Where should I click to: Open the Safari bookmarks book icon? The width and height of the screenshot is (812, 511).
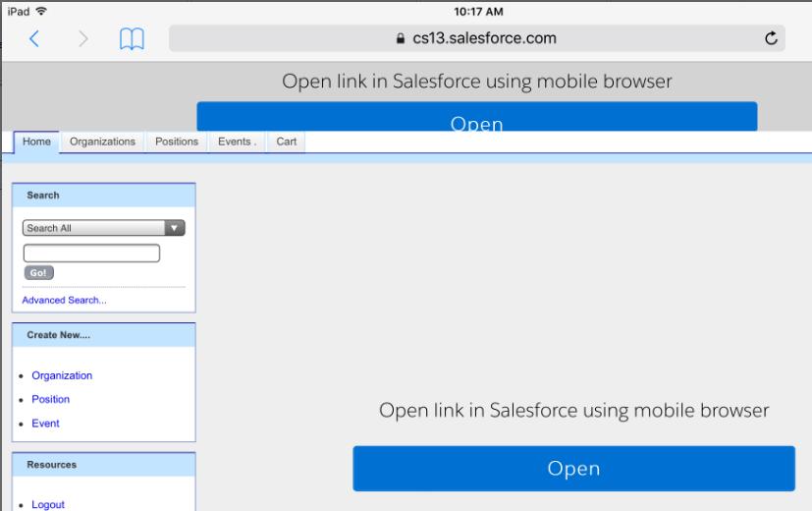tap(132, 39)
